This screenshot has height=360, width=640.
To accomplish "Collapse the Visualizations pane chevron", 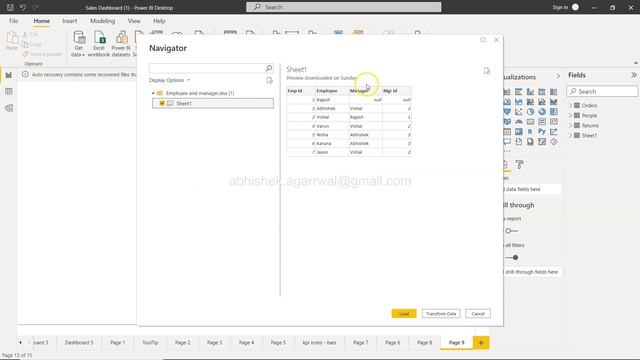I will 558,76.
